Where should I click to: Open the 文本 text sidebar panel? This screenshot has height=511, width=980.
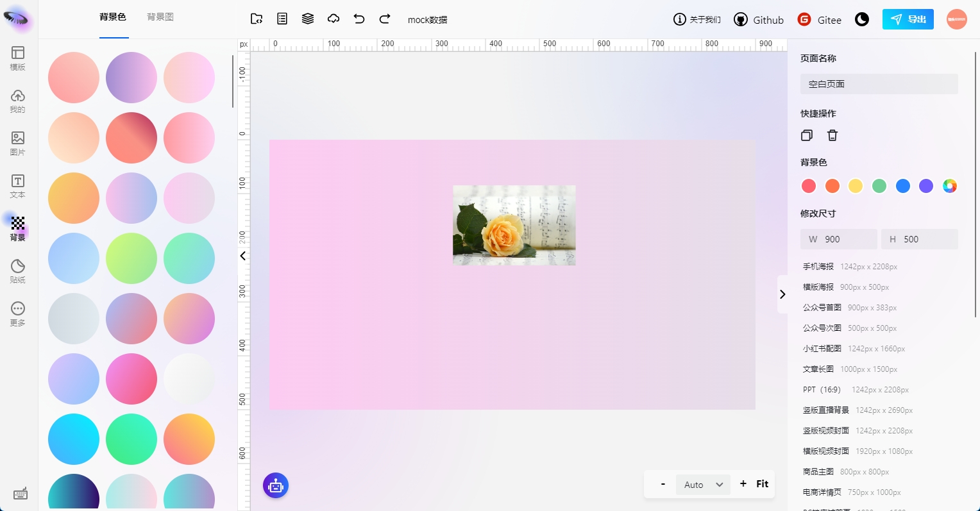tap(18, 186)
